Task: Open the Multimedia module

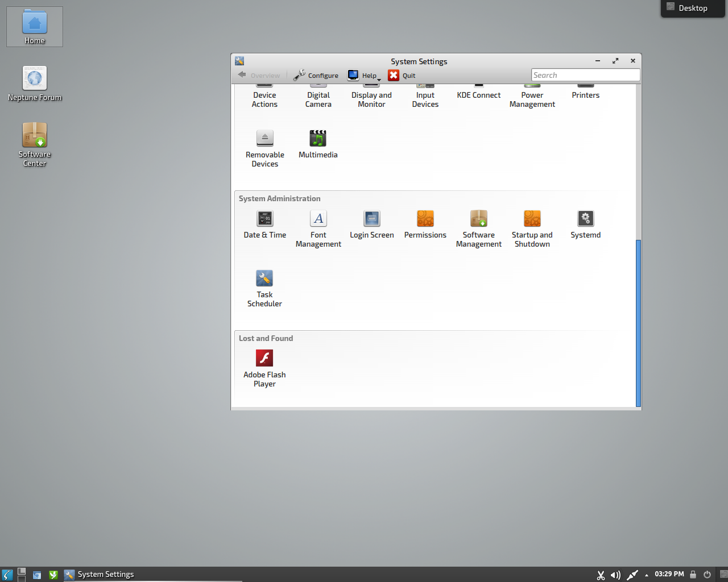Action: pos(318,144)
